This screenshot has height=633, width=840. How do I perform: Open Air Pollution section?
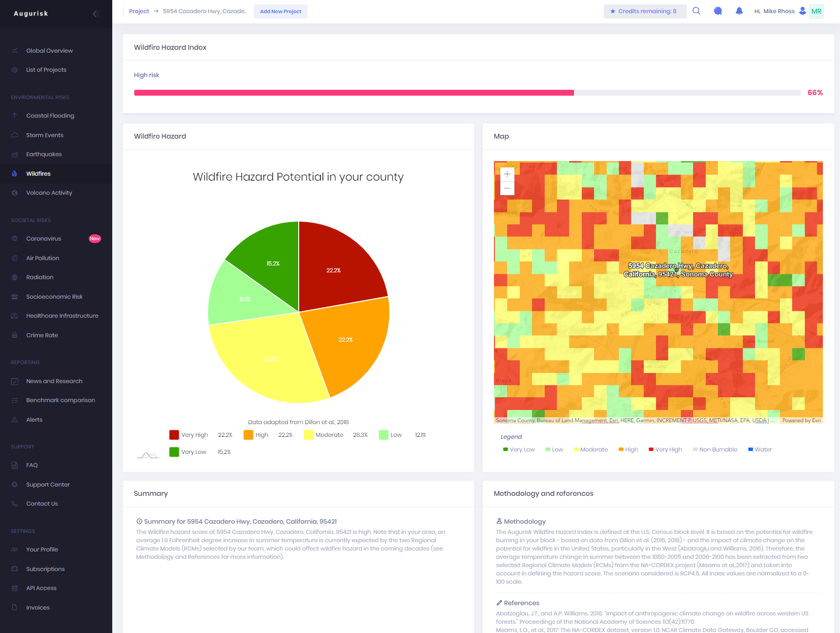[x=42, y=258]
